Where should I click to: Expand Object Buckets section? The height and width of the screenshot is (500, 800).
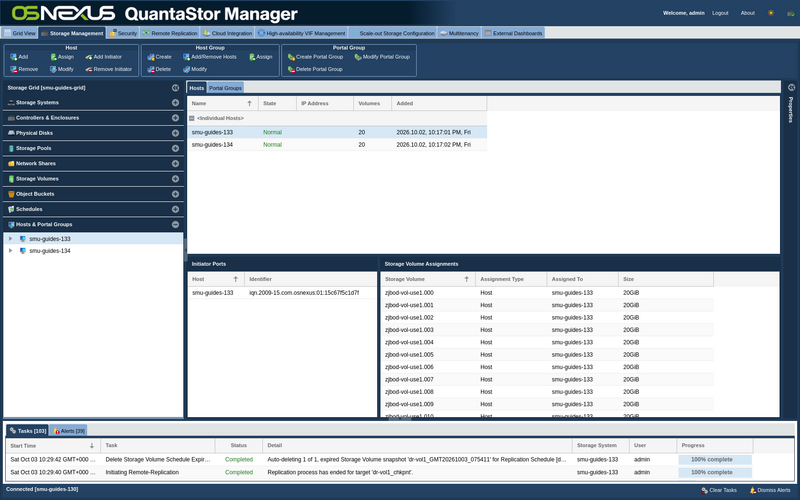pyautogui.click(x=176, y=194)
